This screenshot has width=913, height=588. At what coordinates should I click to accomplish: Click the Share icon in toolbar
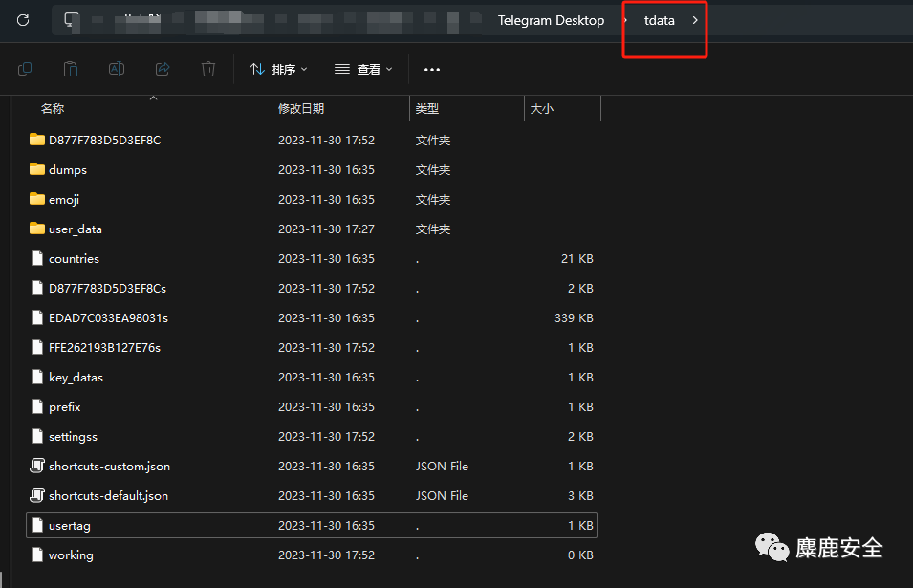pyautogui.click(x=163, y=69)
